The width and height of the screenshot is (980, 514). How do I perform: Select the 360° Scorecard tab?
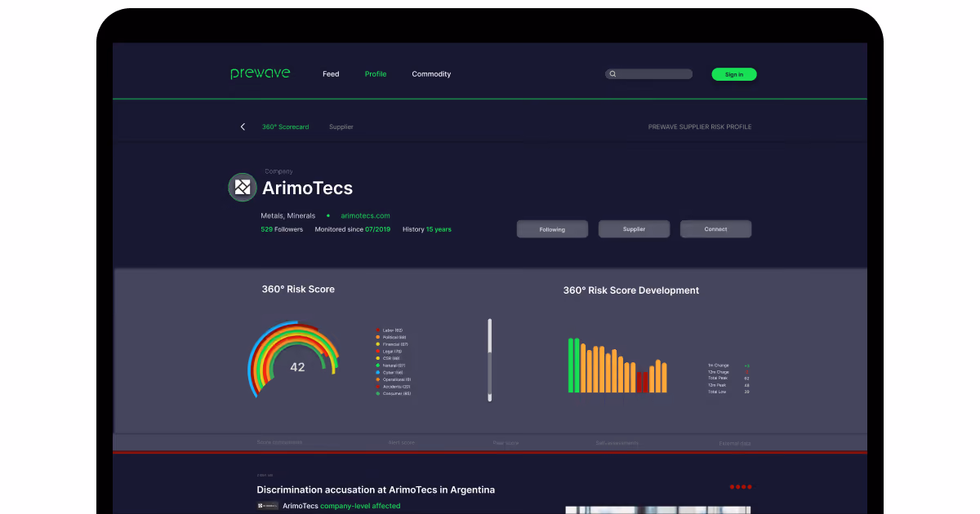coord(285,127)
